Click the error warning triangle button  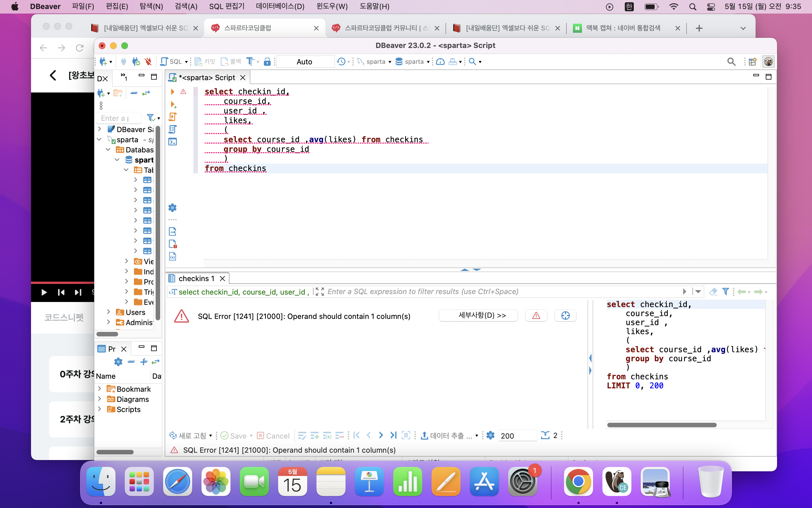[x=536, y=316]
